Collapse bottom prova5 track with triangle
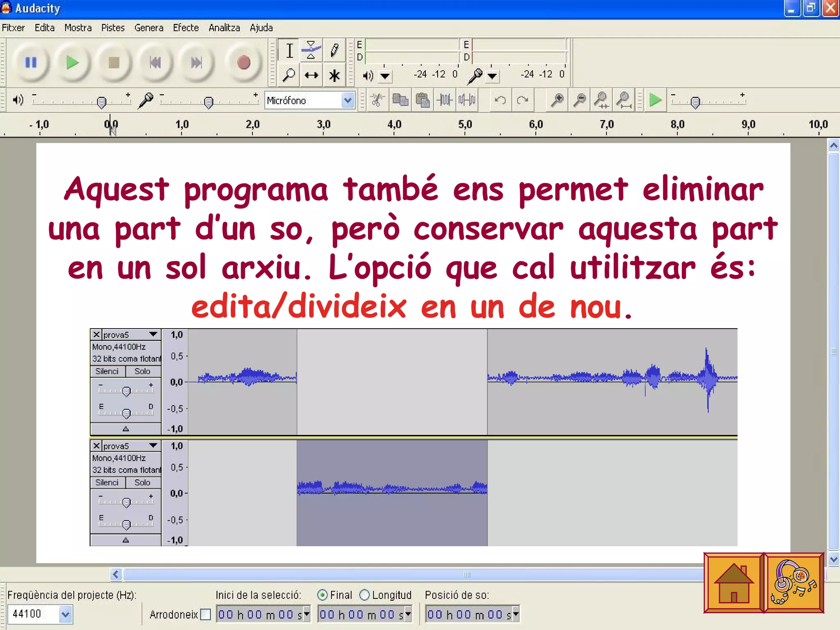The height and width of the screenshot is (630, 840). (126, 540)
